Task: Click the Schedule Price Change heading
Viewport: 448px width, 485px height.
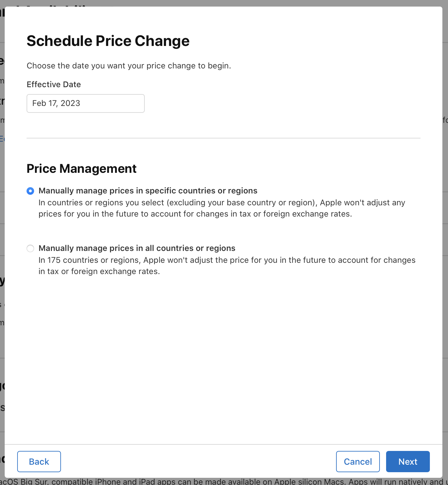Action: [x=108, y=41]
